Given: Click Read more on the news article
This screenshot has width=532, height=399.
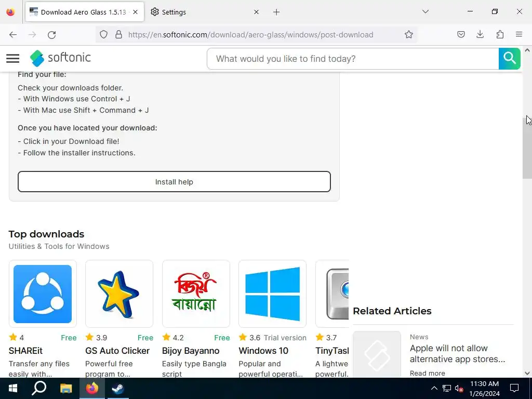Looking at the screenshot, I should [x=427, y=373].
